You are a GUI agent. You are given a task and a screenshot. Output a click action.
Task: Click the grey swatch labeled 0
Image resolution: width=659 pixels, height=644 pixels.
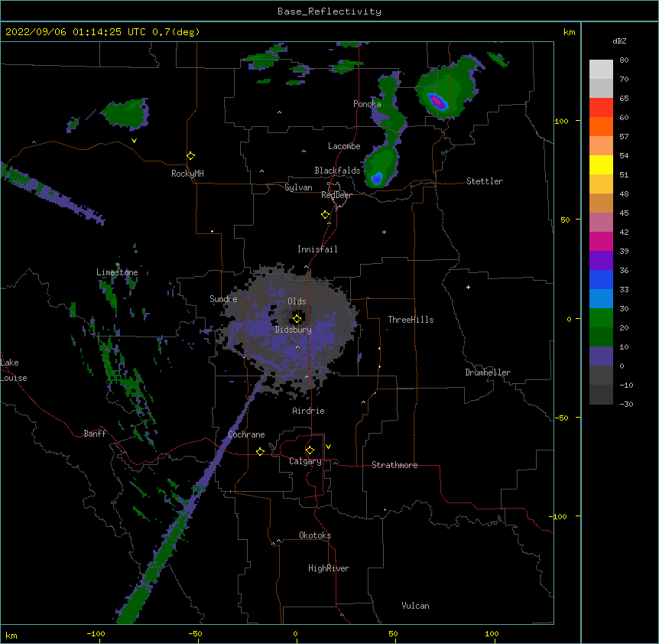click(601, 375)
